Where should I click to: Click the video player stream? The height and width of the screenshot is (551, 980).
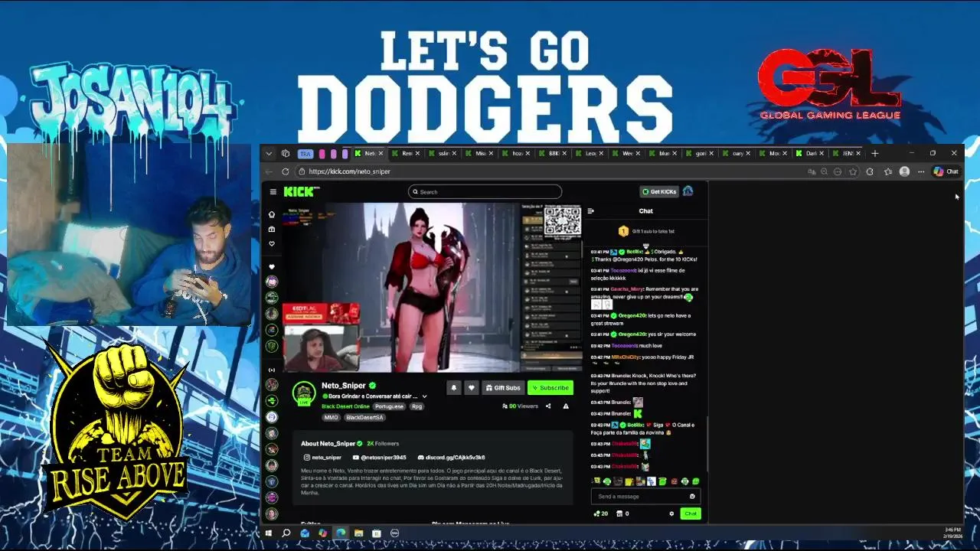tap(433, 289)
